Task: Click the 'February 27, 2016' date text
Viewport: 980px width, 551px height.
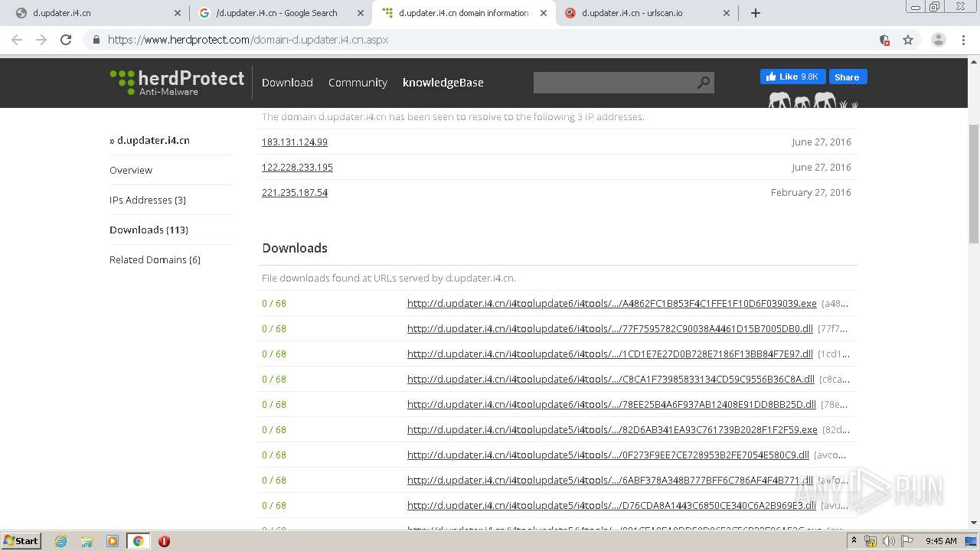Action: click(811, 192)
